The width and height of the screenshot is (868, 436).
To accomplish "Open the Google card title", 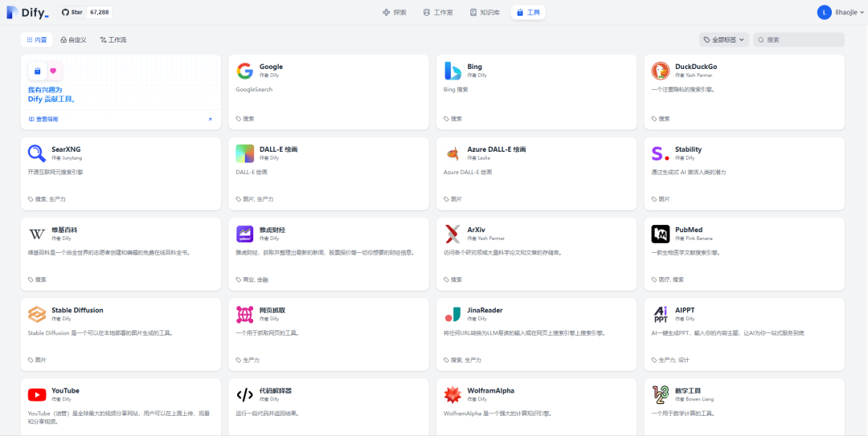I will pos(272,67).
